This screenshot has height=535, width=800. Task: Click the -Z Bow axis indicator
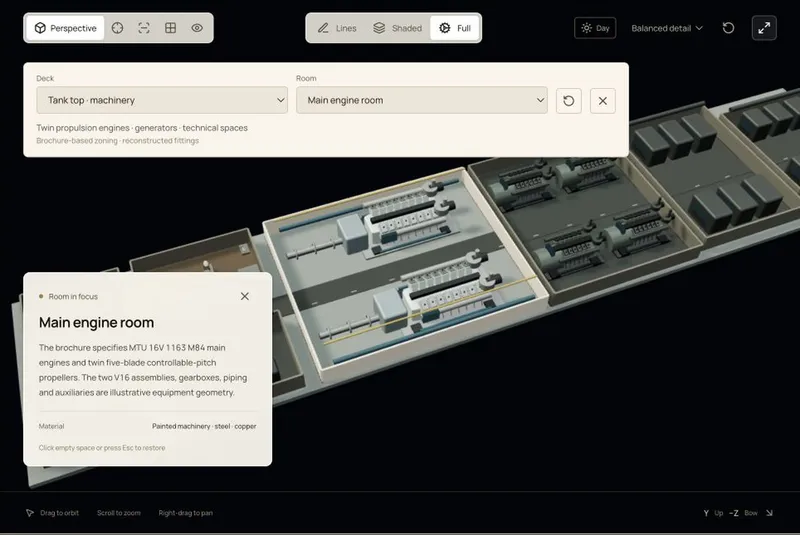[x=743, y=513]
